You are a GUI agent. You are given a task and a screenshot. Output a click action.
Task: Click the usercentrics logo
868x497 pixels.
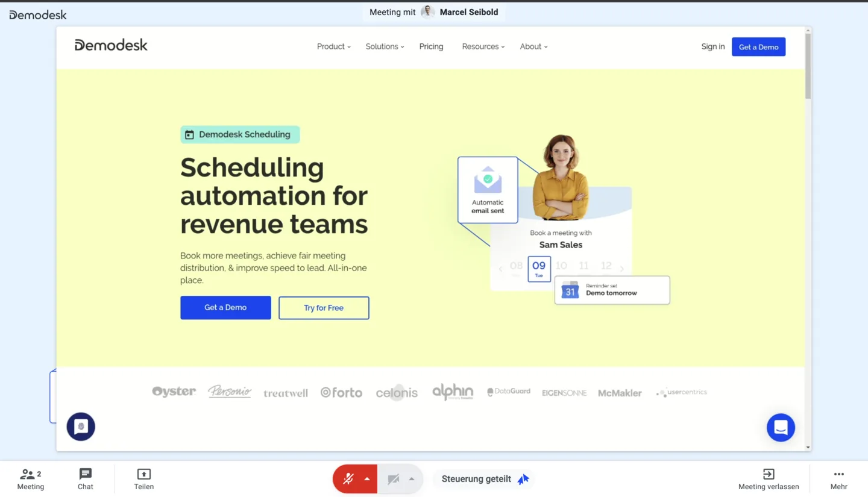681,392
